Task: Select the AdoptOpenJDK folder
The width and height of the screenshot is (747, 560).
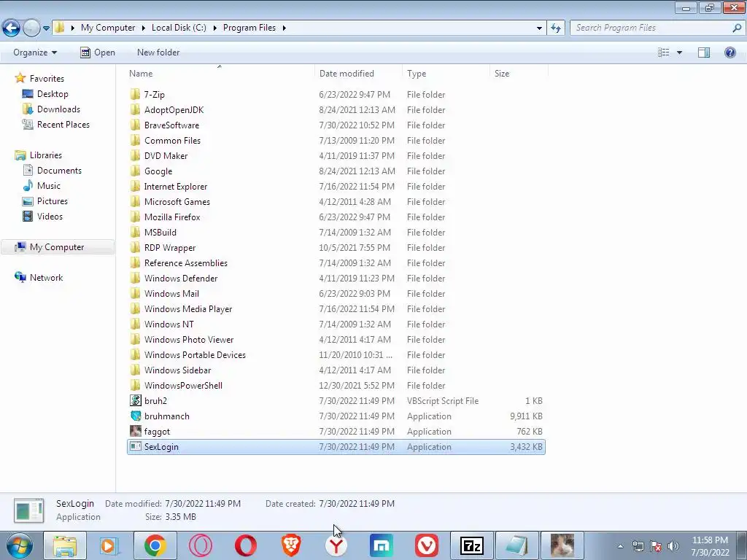Action: pos(174,110)
